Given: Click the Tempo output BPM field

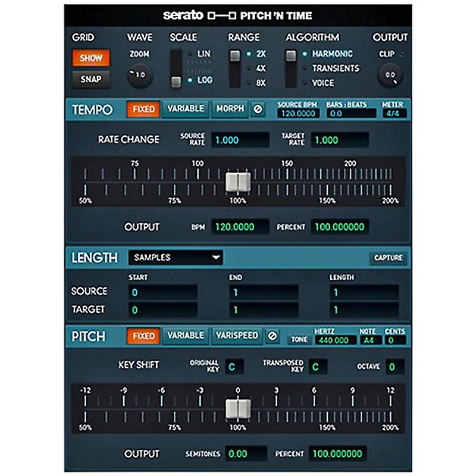Looking at the screenshot, I should pos(240,227).
